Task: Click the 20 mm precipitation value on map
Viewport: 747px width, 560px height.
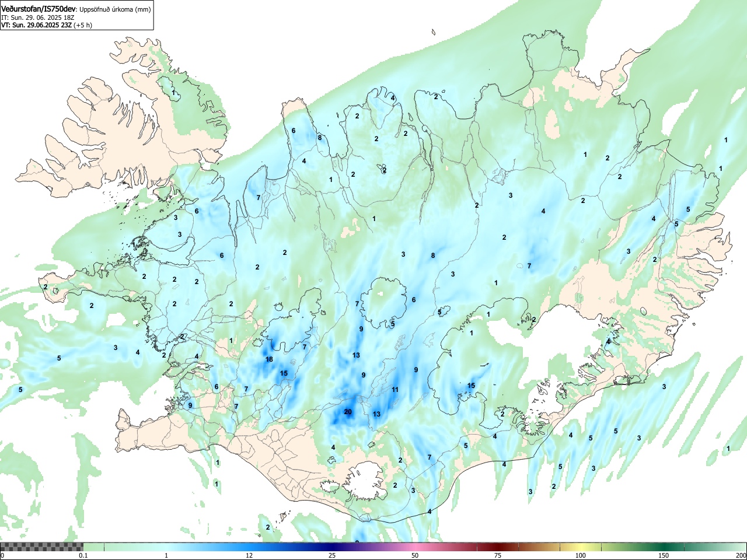Action: click(348, 412)
